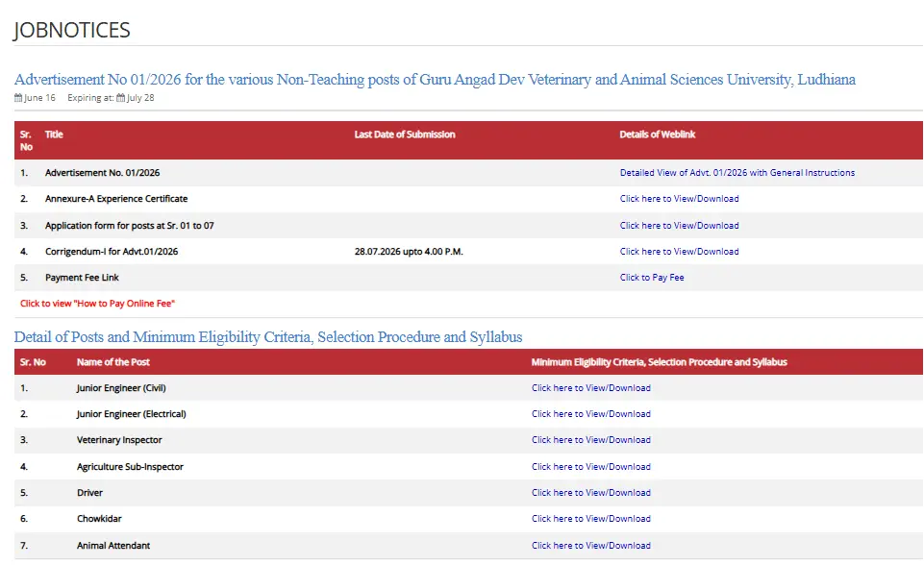Select the Driver post name
This screenshot has height=565, width=924.
pos(89,493)
